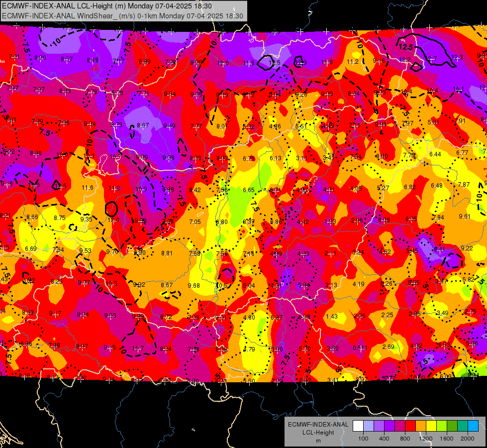This screenshot has height=448, width=487.
Task: Select the map value '5.78'
Action: coord(117,93)
